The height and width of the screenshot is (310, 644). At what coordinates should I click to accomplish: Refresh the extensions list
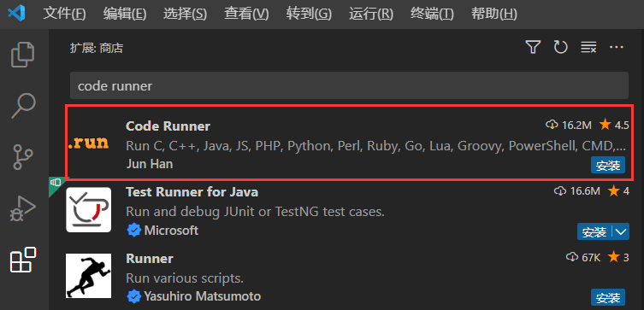tap(561, 47)
